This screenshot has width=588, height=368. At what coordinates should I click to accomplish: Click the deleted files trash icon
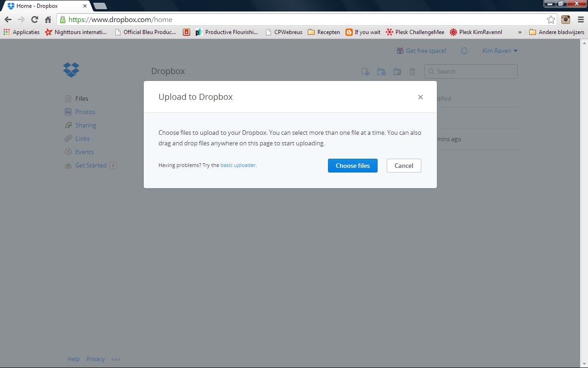[413, 71]
